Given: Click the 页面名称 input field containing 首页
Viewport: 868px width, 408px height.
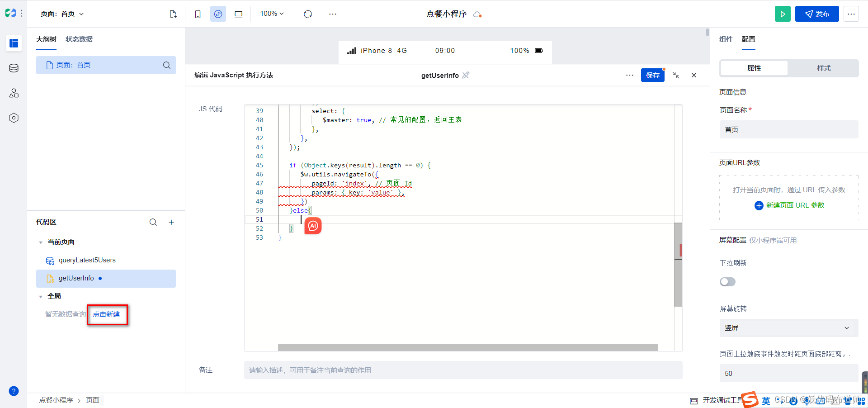Looking at the screenshot, I should pos(789,129).
